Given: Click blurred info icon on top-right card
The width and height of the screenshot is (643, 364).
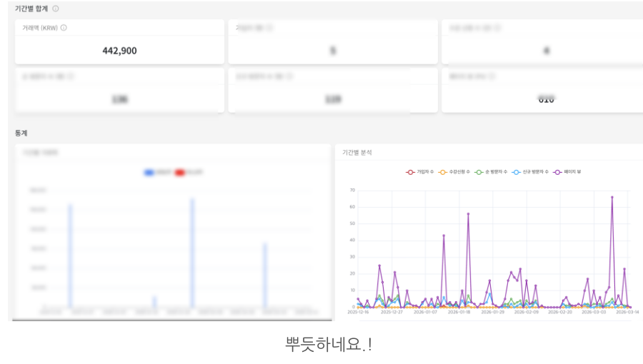Looking at the screenshot, I should coord(497,28).
